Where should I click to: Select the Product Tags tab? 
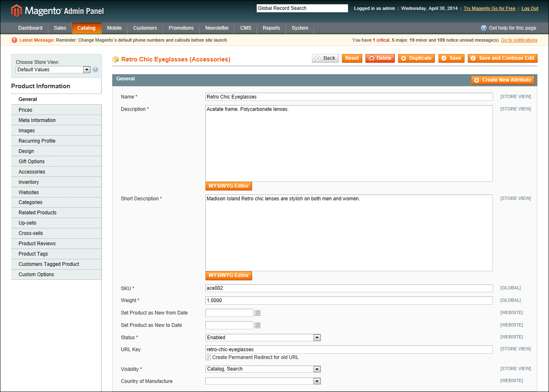(57, 254)
